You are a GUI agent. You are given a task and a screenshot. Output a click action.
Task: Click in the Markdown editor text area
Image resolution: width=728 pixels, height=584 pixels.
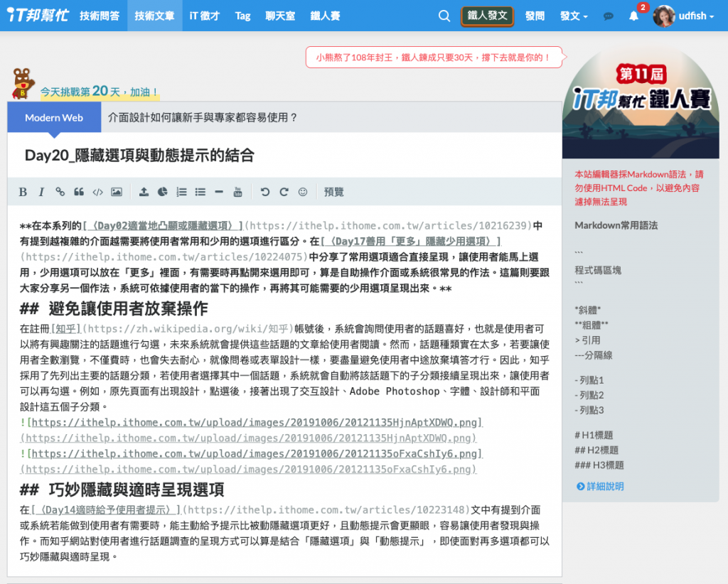pyautogui.click(x=284, y=391)
